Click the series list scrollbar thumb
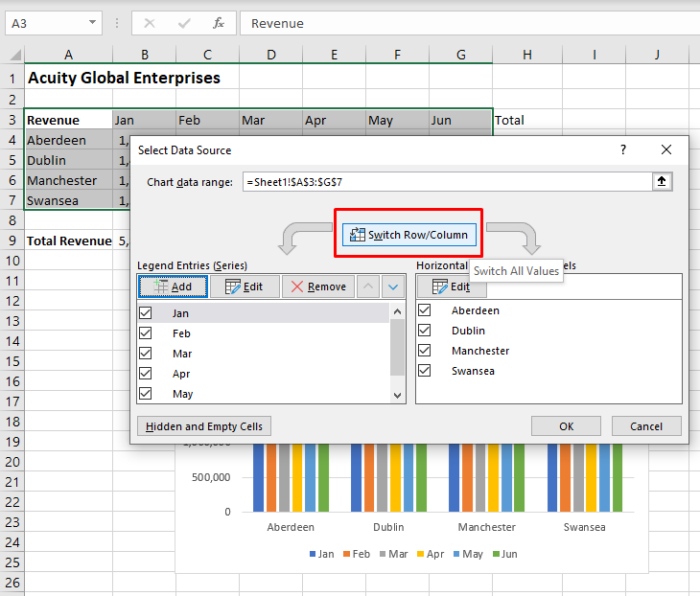700x596 pixels. 397,347
